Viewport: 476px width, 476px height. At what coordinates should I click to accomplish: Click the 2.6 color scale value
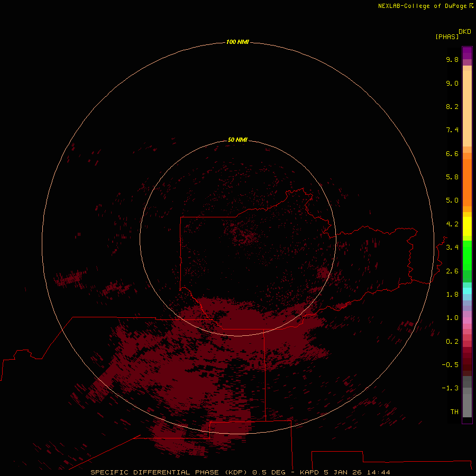point(452,271)
